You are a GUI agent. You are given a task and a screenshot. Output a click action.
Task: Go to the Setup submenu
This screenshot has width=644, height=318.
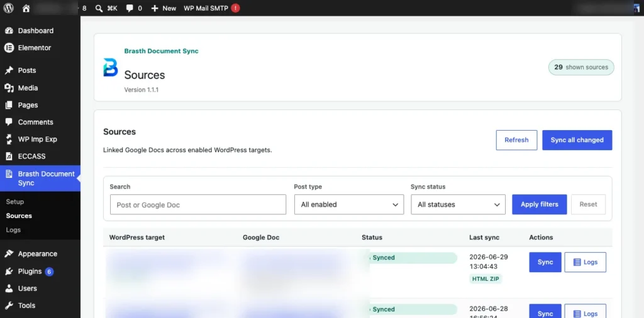15,202
